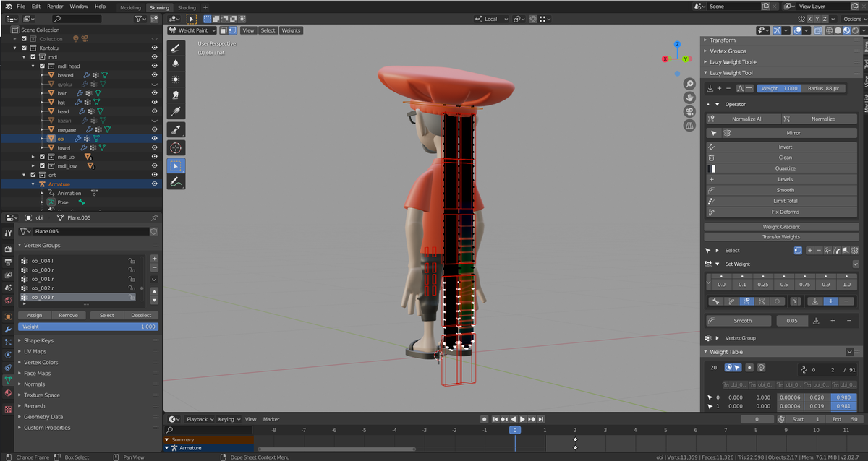This screenshot has width=868, height=461.
Task: Select the Annotate tool
Action: [x=176, y=183]
